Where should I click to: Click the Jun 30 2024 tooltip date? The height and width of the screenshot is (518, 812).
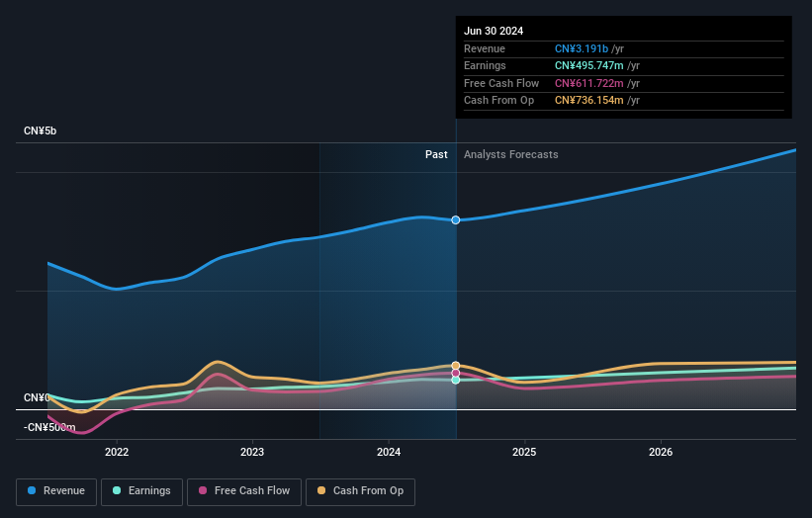pos(494,31)
